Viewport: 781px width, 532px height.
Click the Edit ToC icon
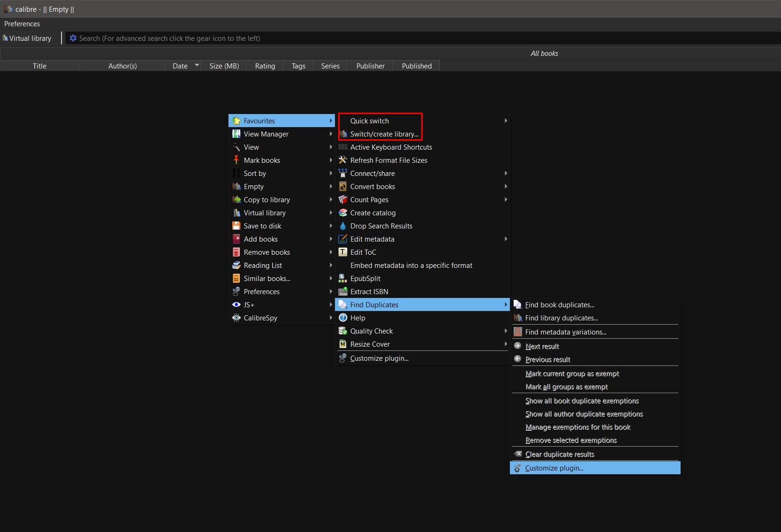point(343,252)
